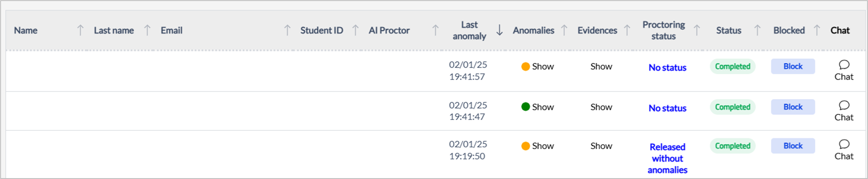Open chat icon for second row
The width and height of the screenshot is (868, 179).
click(x=844, y=105)
